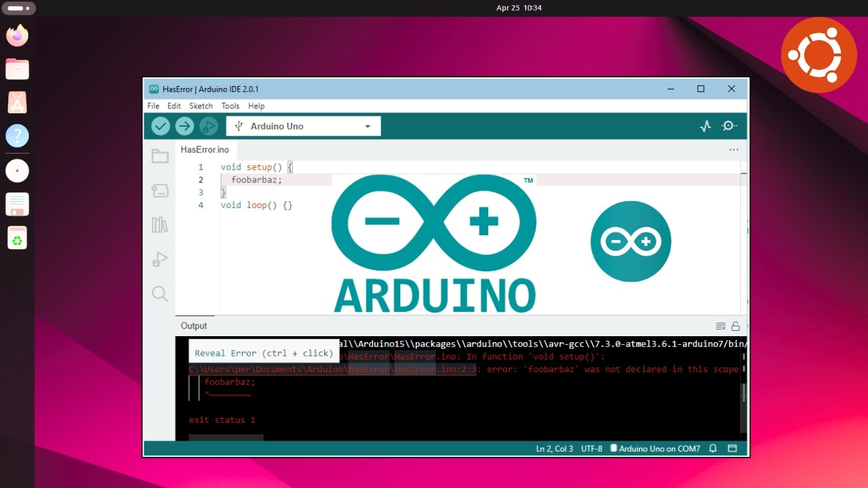Screen dimensions: 868x488
Task: Select the Output panel tab
Action: click(x=194, y=326)
